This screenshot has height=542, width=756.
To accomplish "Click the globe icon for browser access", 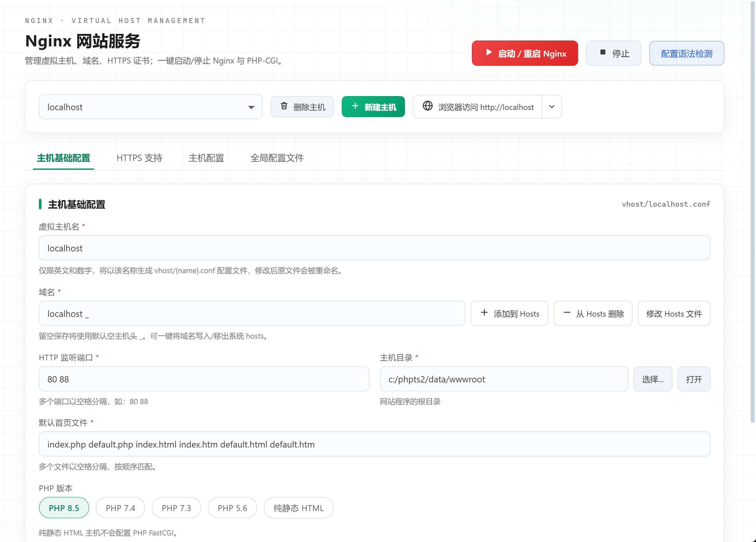I will 428,106.
